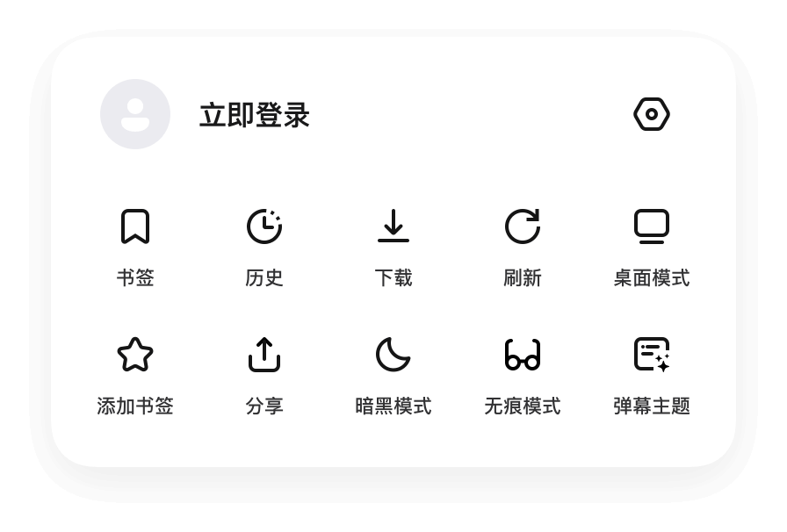Screen dimensions: 787x532
Task: Select the 桌面模式 label
Action: point(652,277)
